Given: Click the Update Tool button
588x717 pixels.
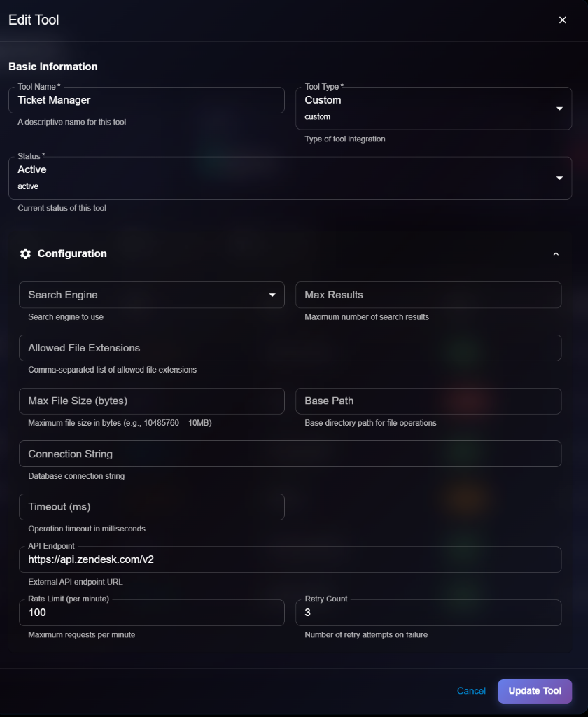Looking at the screenshot, I should (x=535, y=691).
